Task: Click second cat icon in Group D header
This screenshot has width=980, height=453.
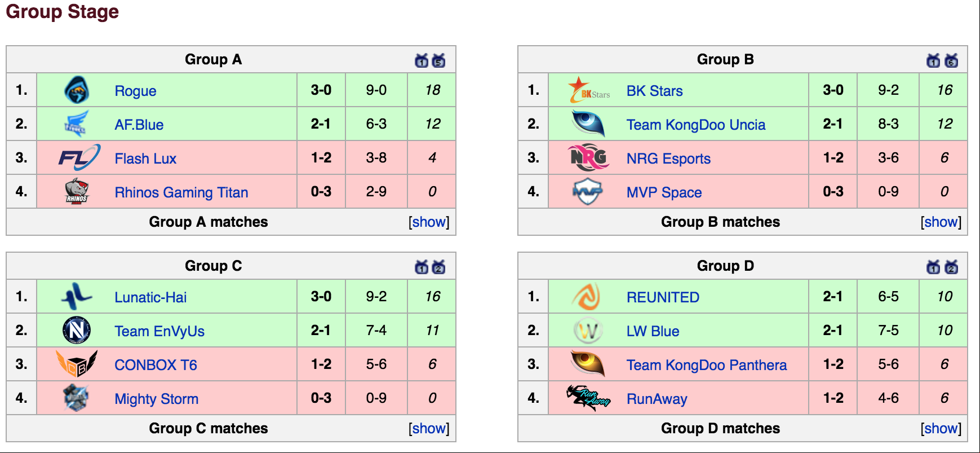Action: click(x=951, y=267)
